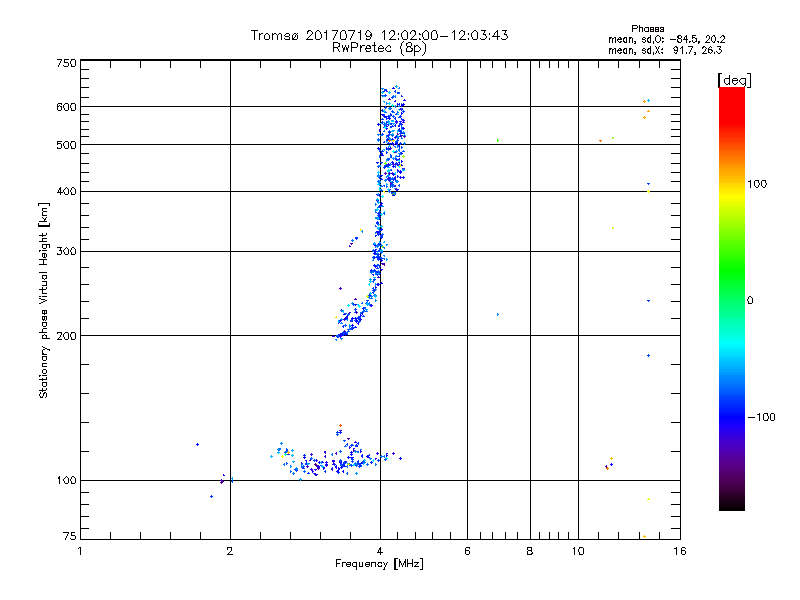Click the 'RwPretec (8p)' subtitle
This screenshot has width=800, height=600.
(x=379, y=48)
